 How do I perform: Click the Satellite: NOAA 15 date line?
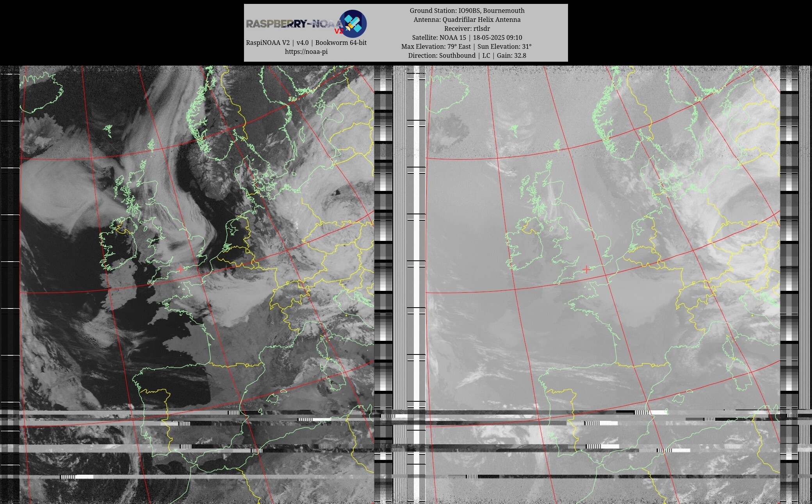pyautogui.click(x=467, y=37)
